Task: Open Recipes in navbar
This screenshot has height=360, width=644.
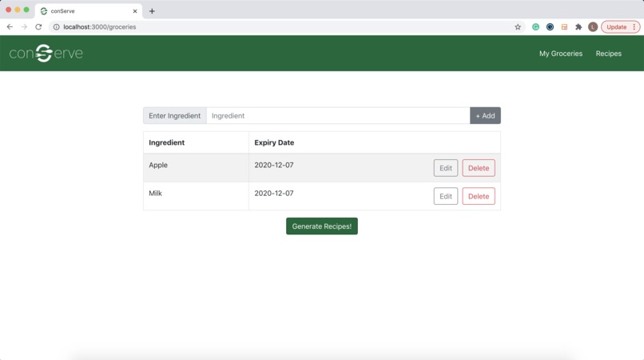Action: click(608, 54)
